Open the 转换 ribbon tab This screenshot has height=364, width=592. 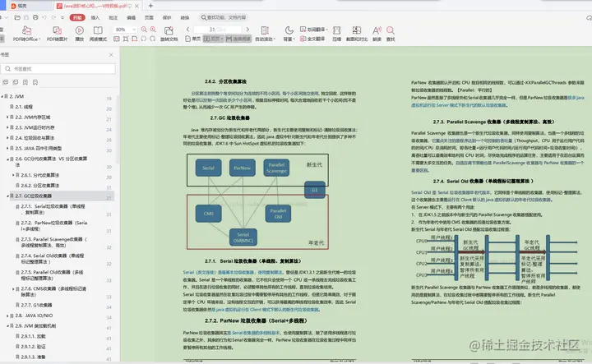[x=185, y=18]
